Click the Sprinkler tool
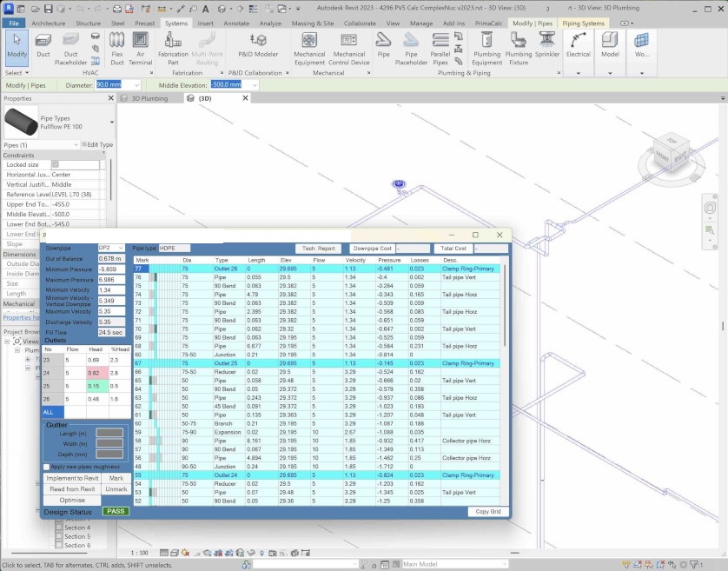Viewport: 728px width, 571px height. pyautogui.click(x=547, y=45)
